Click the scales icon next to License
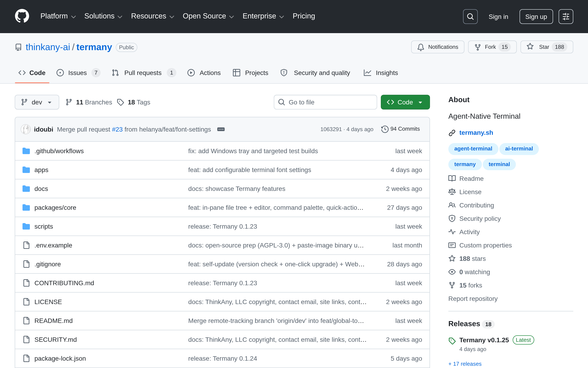 pos(452,192)
